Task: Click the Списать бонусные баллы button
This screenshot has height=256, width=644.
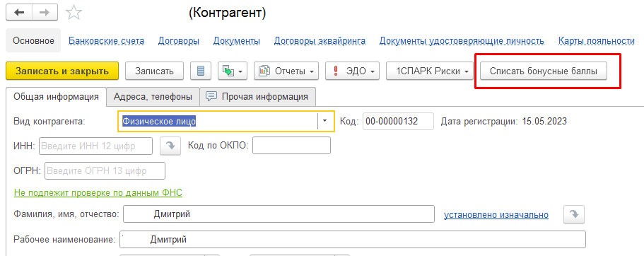Action: [x=544, y=71]
